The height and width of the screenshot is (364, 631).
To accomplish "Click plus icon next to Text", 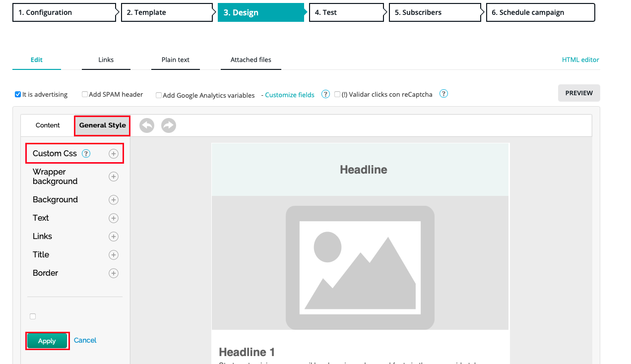I will tap(114, 218).
